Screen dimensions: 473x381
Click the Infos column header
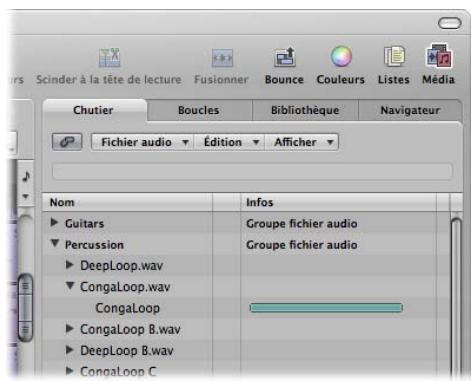point(338,202)
